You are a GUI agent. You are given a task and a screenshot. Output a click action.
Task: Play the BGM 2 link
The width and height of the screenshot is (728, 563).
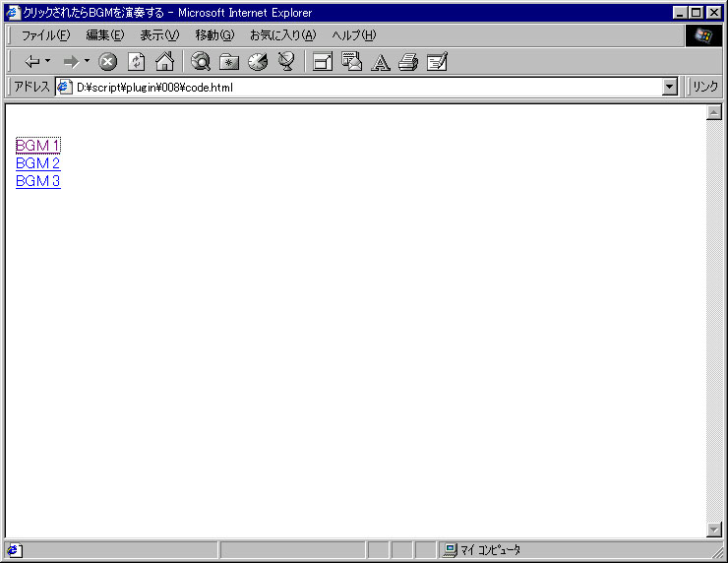point(38,163)
